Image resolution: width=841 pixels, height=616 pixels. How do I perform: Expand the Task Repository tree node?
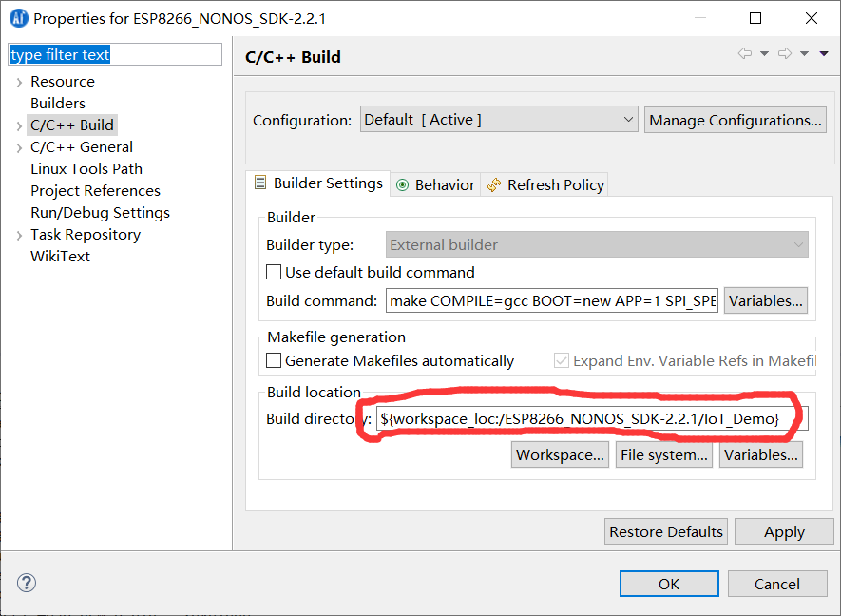[19, 234]
